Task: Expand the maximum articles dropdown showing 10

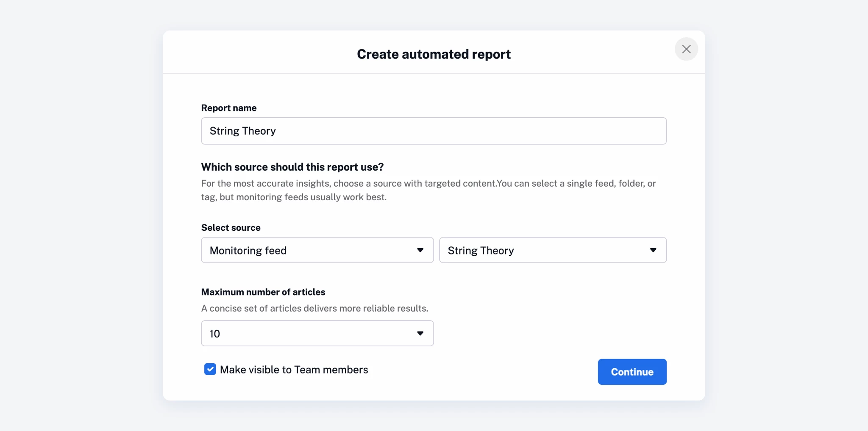Action: coord(317,334)
